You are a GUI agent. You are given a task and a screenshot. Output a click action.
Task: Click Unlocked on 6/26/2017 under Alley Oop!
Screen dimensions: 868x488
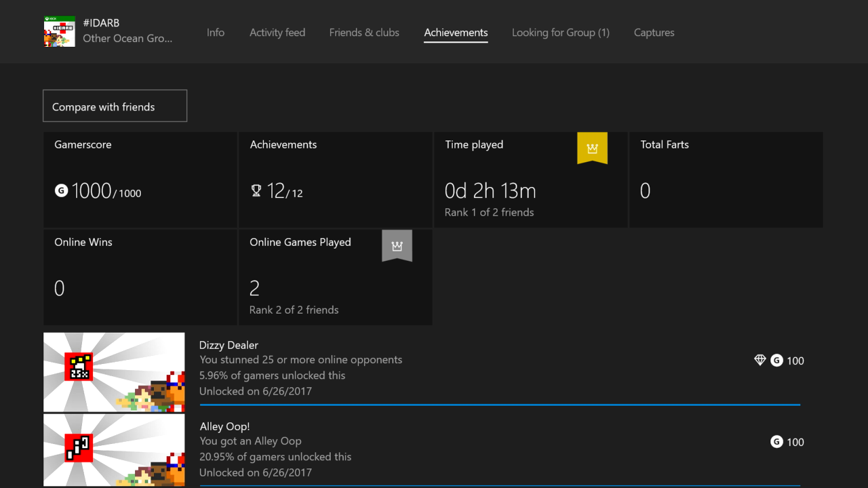256,472
